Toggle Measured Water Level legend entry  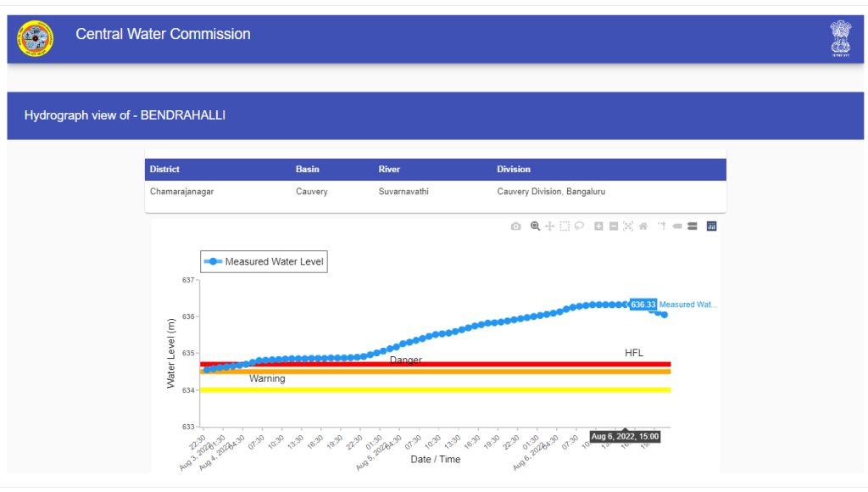coord(264,262)
